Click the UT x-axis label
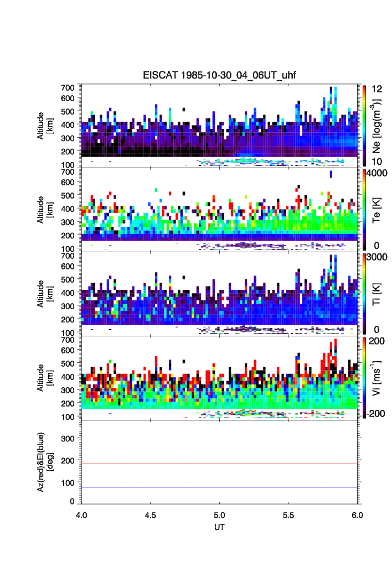This screenshot has width=392, height=588. coord(220,527)
